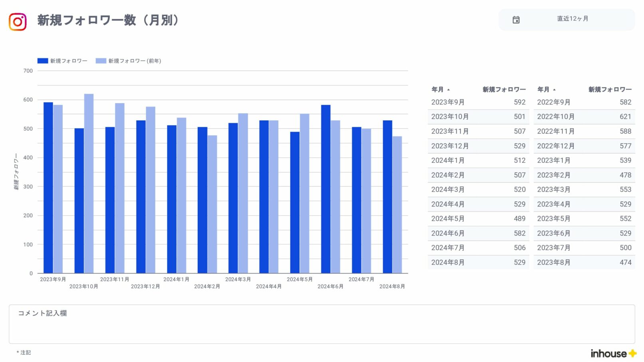Open the 直近12ヶ月 date range dropdown
Viewport: 644px width, 362px height.
[572, 19]
